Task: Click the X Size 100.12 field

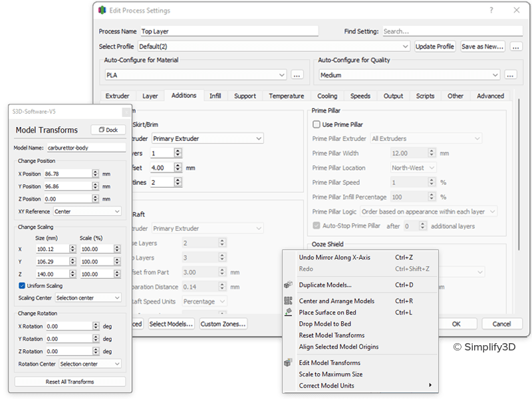Action: tap(53, 249)
